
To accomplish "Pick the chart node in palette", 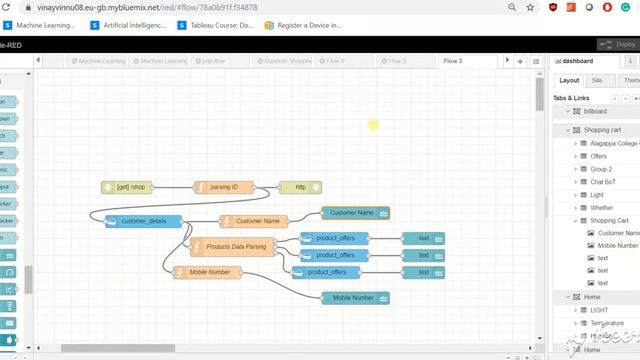I will click(x=9, y=289).
